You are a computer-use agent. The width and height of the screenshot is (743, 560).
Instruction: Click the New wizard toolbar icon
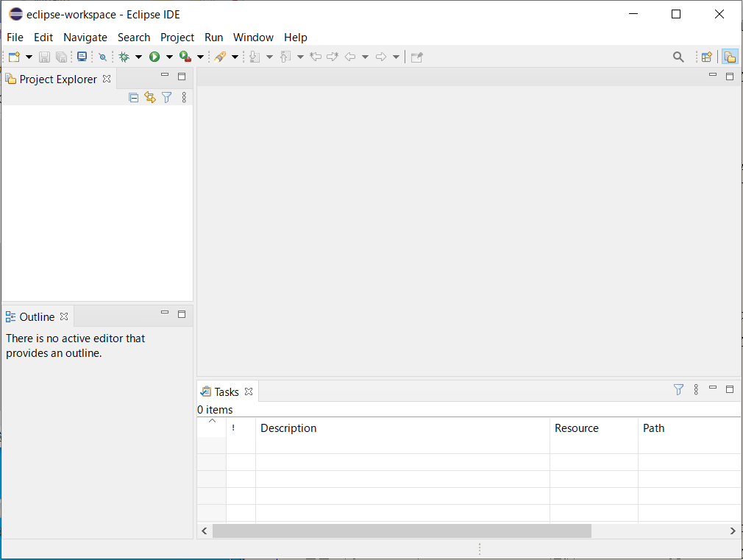coord(14,57)
